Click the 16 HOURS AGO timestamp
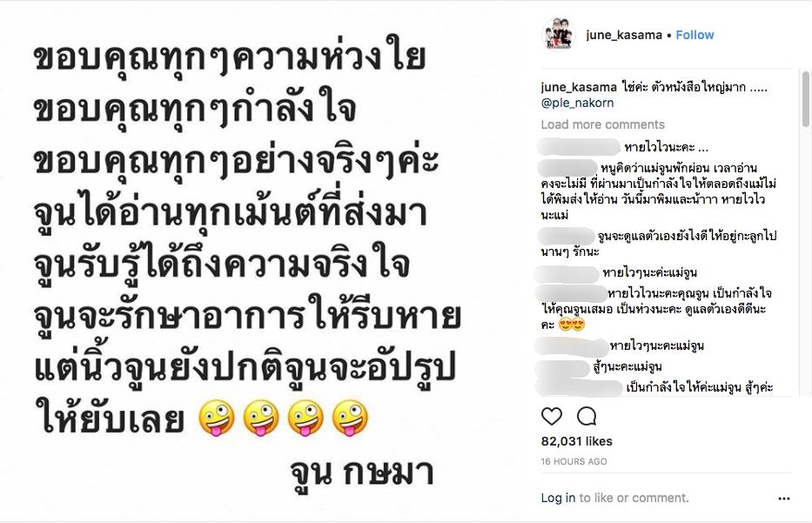812x523 pixels. pyautogui.click(x=574, y=461)
